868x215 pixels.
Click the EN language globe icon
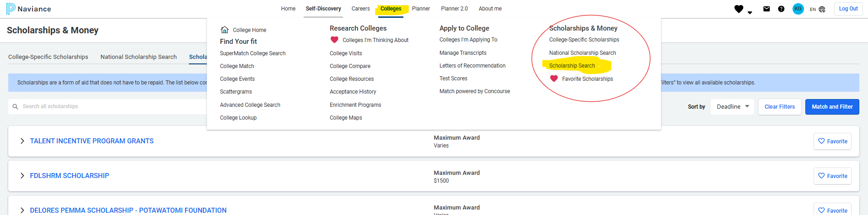click(x=822, y=9)
